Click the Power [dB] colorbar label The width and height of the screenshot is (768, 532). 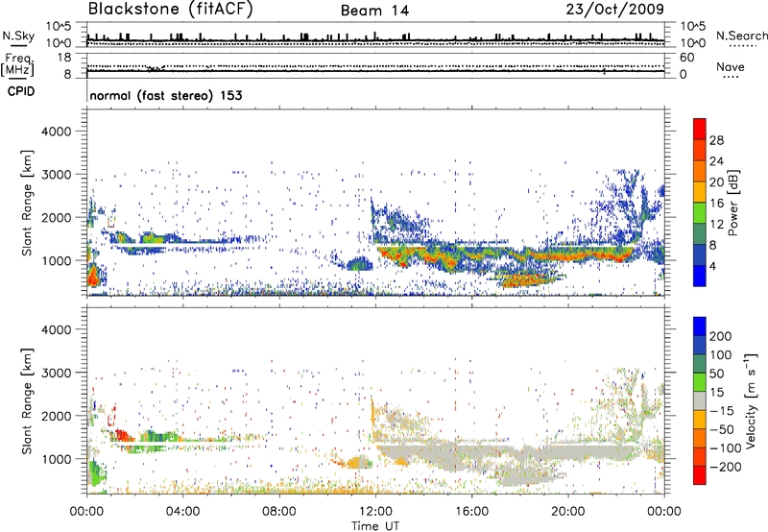pyautogui.click(x=732, y=204)
